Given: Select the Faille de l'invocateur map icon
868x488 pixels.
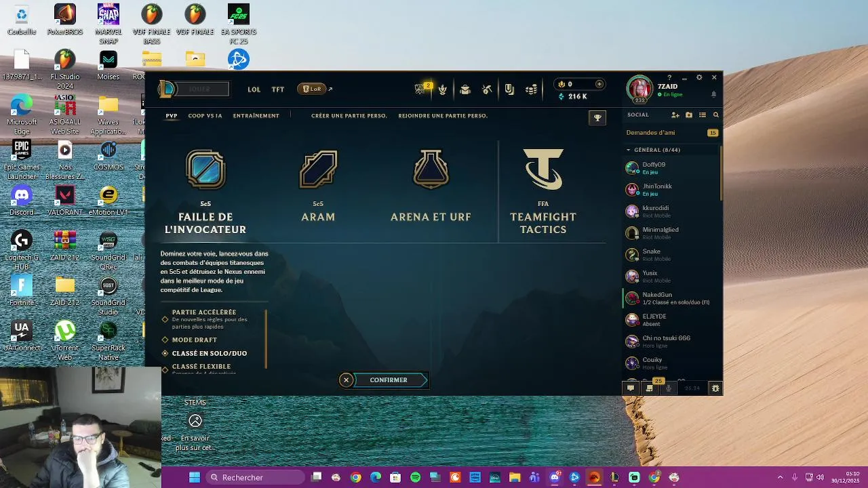Looking at the screenshot, I should pos(205,169).
